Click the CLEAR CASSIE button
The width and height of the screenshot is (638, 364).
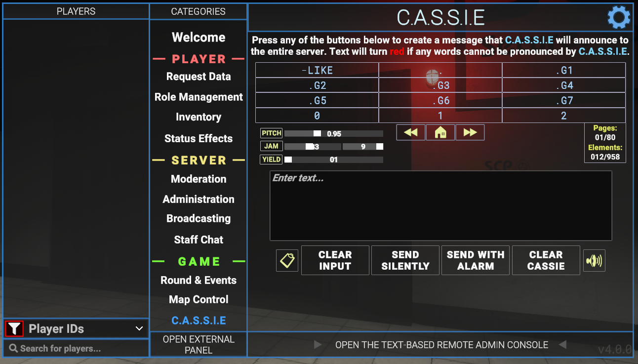coord(546,260)
